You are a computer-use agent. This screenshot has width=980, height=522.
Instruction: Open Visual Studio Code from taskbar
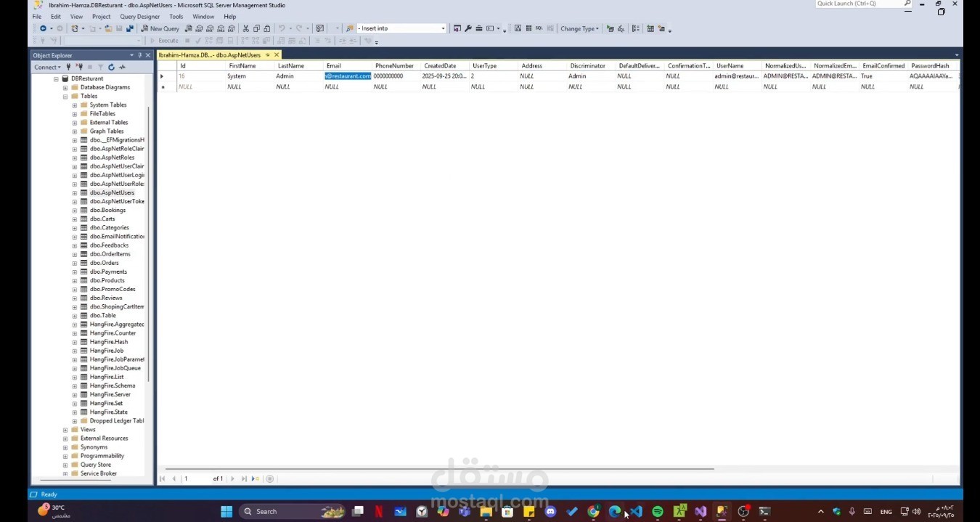636,511
